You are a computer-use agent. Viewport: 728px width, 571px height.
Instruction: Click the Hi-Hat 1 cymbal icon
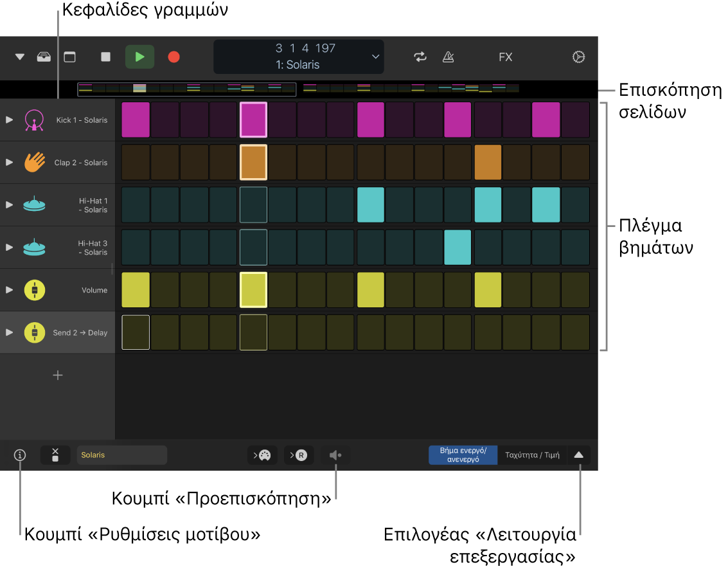coord(34,204)
